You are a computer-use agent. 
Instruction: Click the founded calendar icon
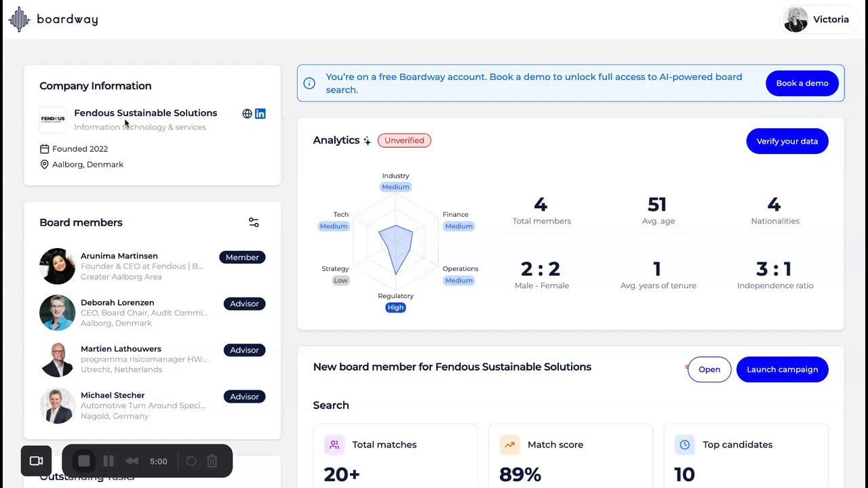coord(45,149)
